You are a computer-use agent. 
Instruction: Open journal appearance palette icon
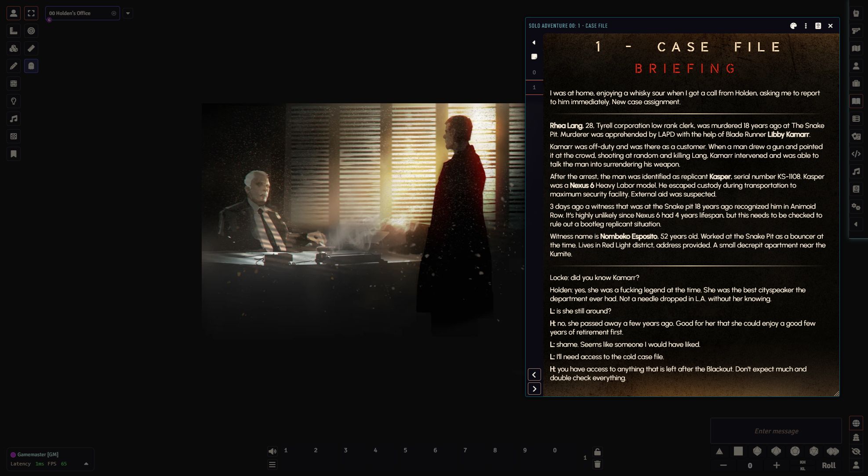[793, 26]
